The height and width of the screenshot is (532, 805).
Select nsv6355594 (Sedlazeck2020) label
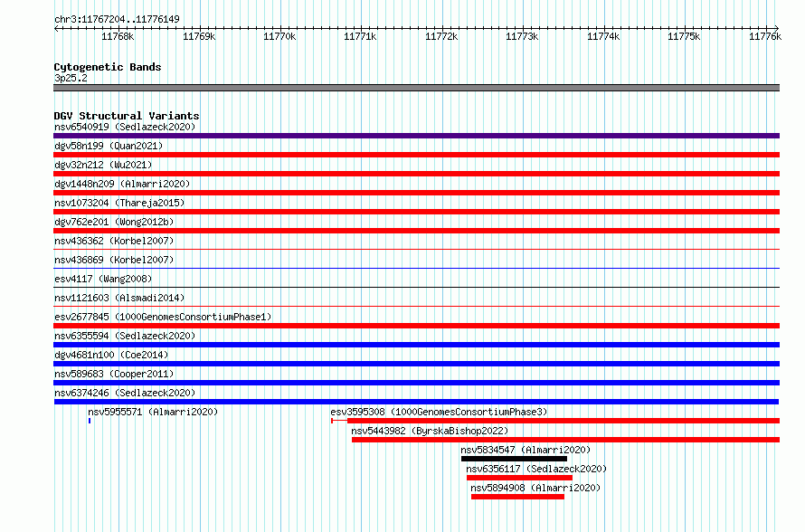125,336
